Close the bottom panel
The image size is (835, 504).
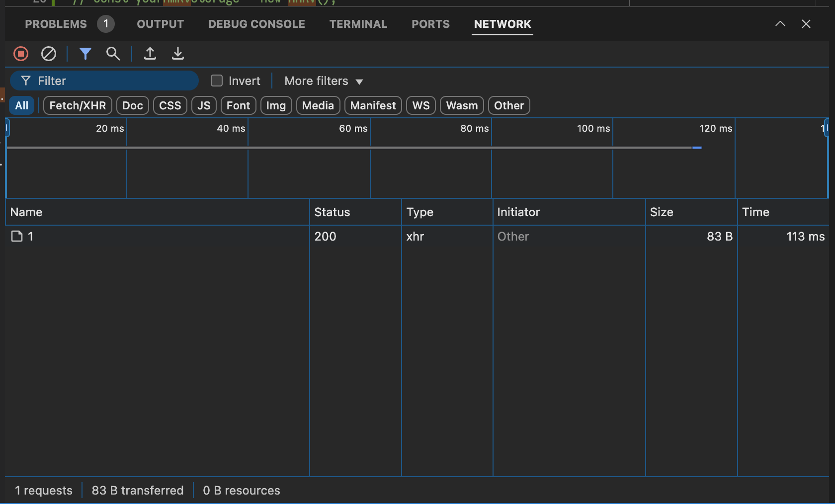pyautogui.click(x=806, y=24)
